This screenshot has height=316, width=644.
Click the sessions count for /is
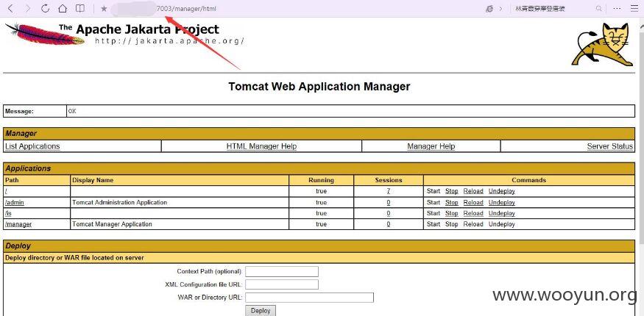(388, 213)
